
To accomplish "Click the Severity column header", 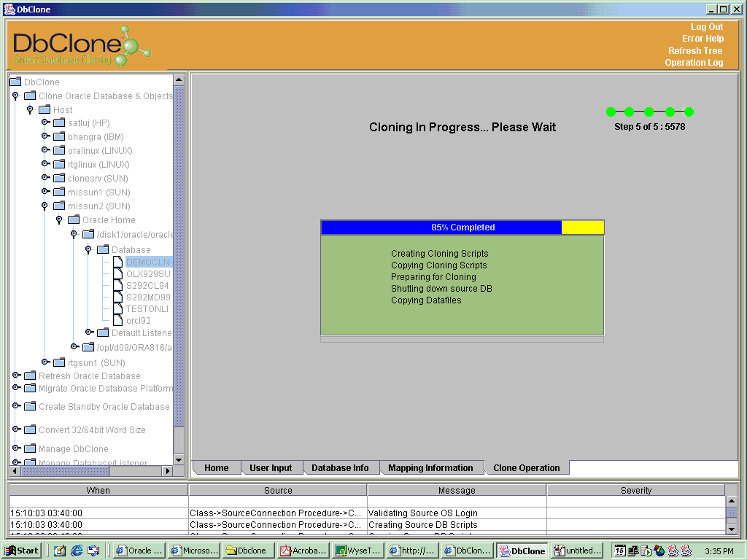I will (x=636, y=490).
